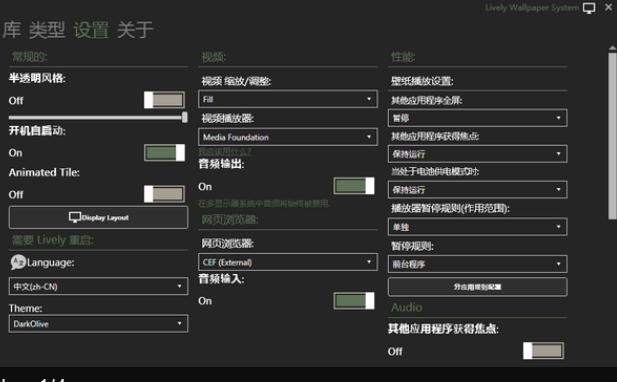The width and height of the screenshot is (617, 382).
Task: Open the 其他应用程序全屏 dropdown
Action: coord(477,118)
